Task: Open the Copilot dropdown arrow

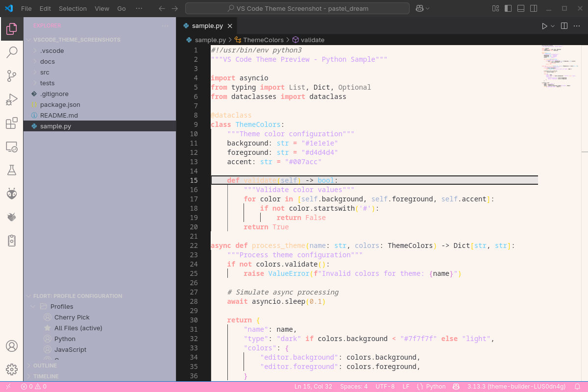Action: 428,8
